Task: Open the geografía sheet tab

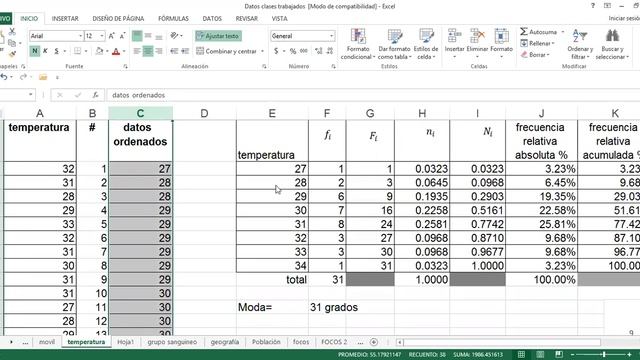Action: [225, 342]
